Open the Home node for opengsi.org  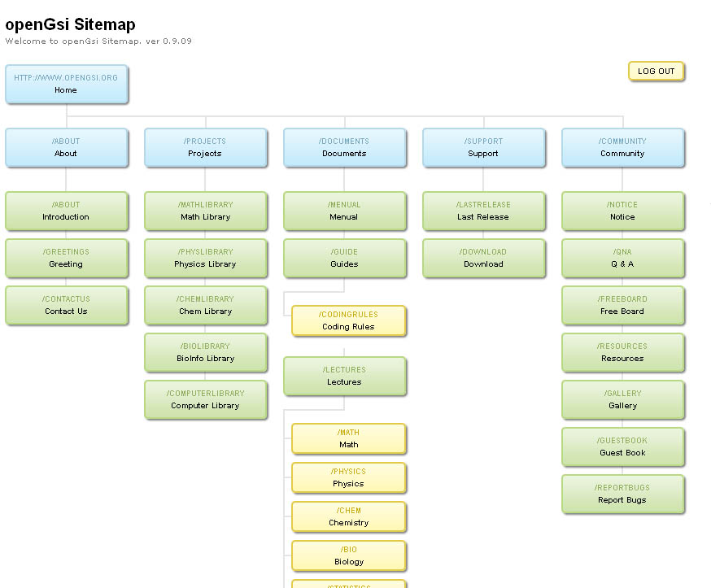[x=67, y=84]
